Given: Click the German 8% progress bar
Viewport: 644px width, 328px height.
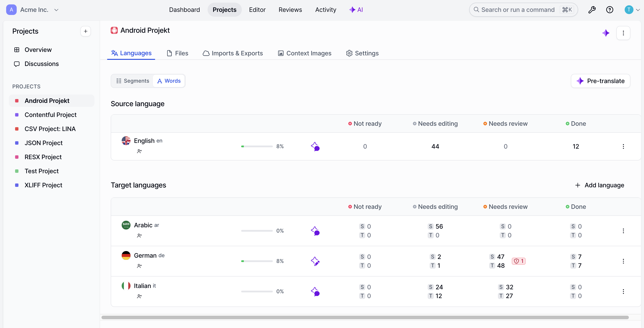Looking at the screenshot, I should (257, 261).
